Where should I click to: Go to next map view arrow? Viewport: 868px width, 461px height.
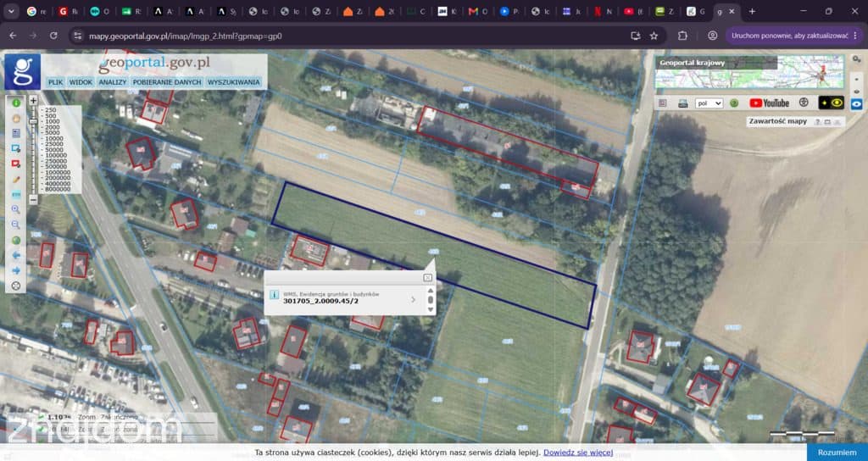tap(16, 270)
